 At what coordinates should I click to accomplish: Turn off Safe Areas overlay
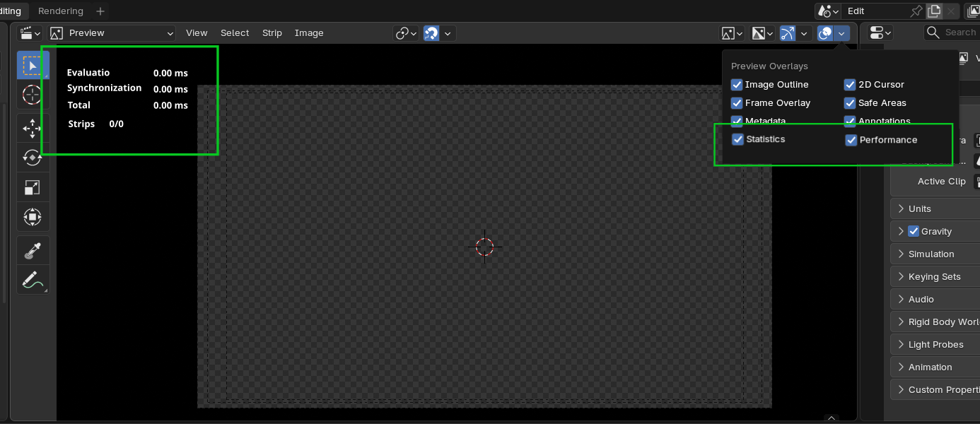tap(850, 103)
